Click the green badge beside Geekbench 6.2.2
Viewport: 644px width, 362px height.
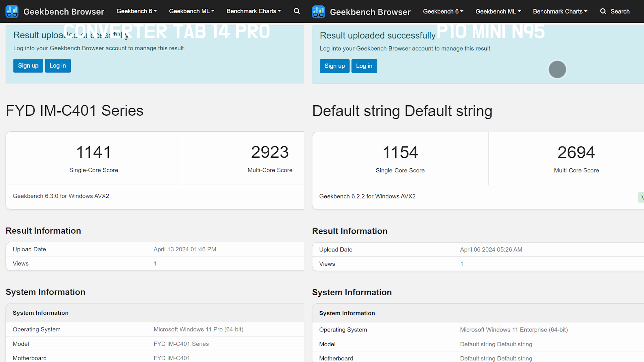point(641,197)
